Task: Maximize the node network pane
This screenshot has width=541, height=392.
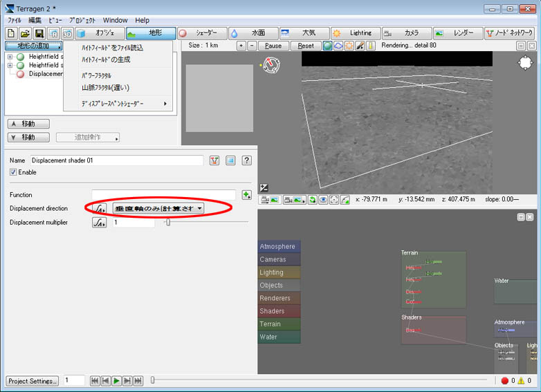Action: pos(521,217)
